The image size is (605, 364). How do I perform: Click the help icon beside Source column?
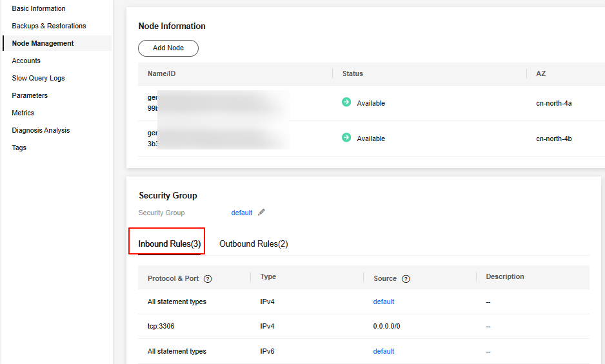[x=406, y=279]
